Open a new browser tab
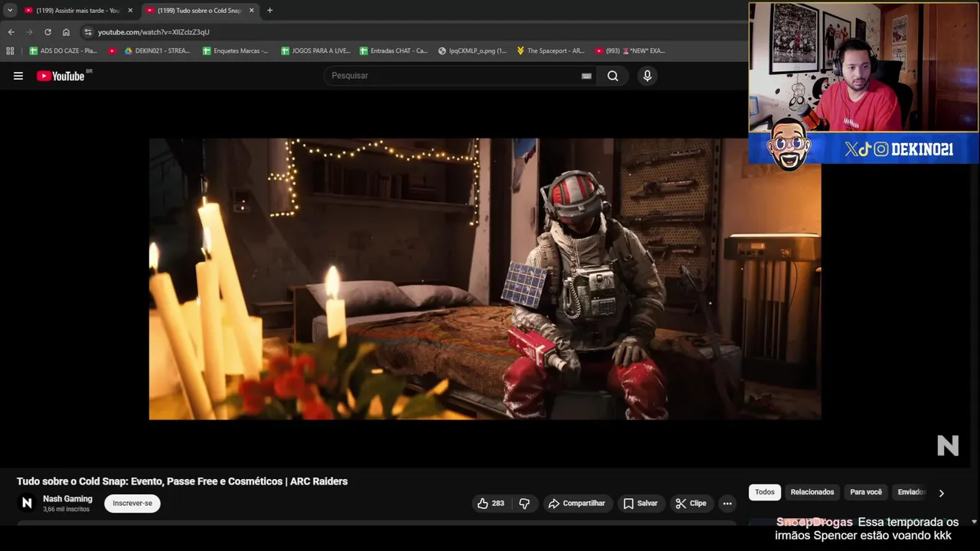Screen dimensions: 980x551 tap(269, 11)
